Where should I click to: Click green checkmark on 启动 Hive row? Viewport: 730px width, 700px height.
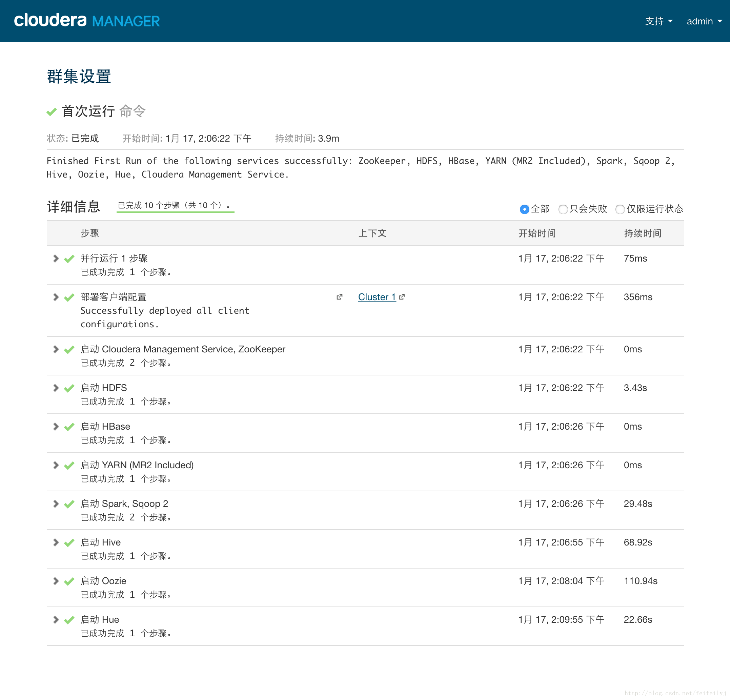[69, 543]
